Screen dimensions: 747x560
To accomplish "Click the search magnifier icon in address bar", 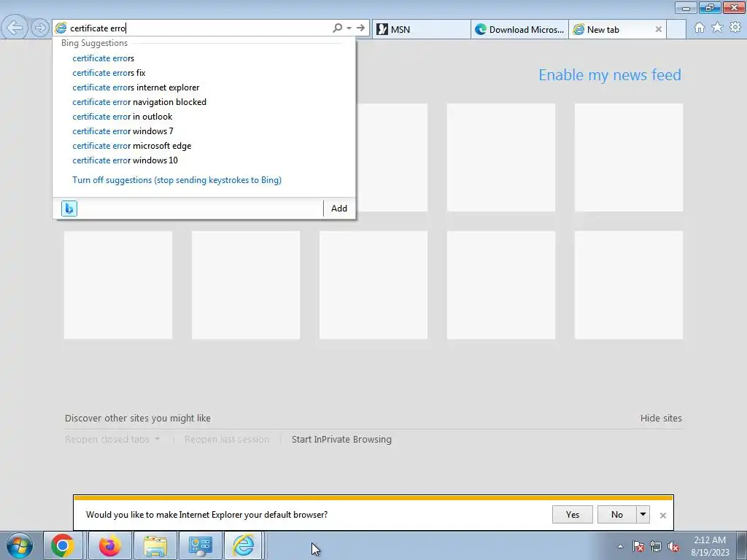I will (337, 28).
